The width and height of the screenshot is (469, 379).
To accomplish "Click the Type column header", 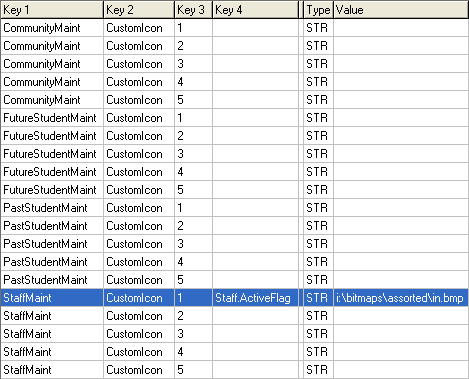I will click(318, 10).
